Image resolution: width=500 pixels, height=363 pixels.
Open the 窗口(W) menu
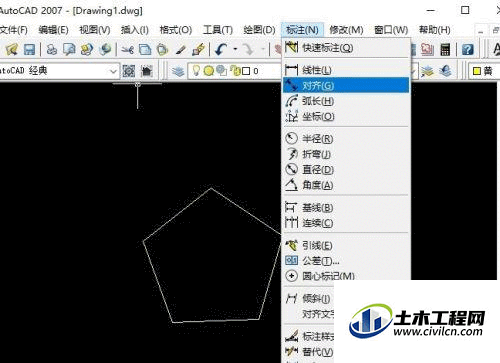391,30
